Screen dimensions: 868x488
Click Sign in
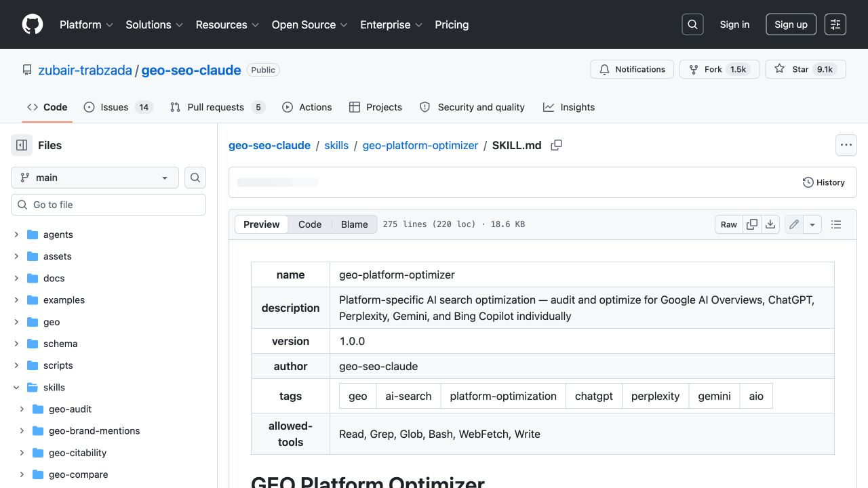734,24
